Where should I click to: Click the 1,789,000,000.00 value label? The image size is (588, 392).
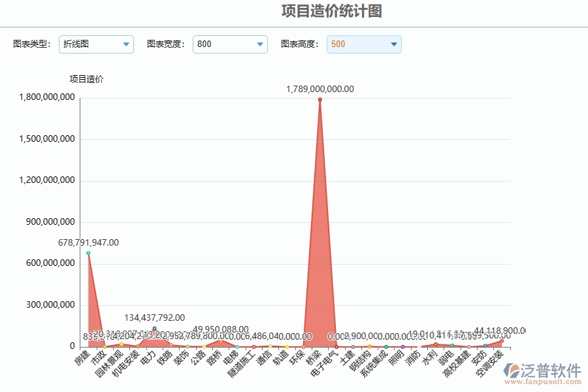pos(319,89)
